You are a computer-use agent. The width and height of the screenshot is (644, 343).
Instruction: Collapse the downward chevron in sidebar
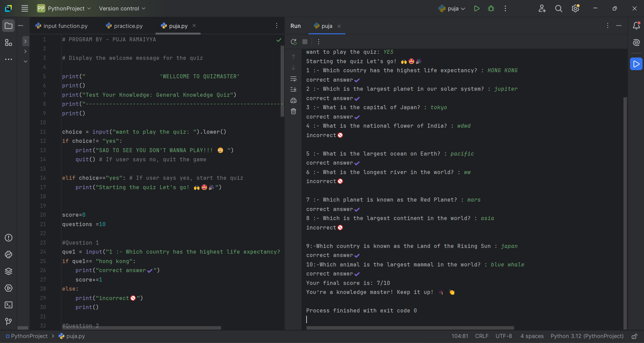coord(25,61)
